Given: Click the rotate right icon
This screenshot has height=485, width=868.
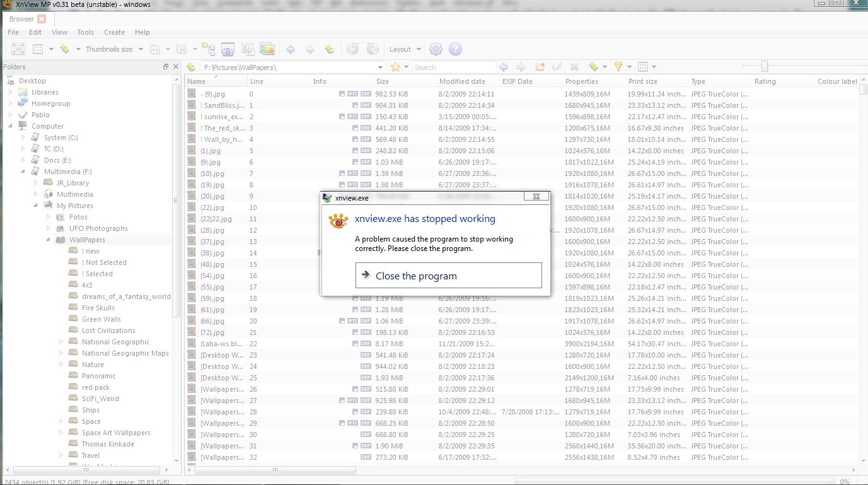Looking at the screenshot, I should pyautogui.click(x=373, y=49).
